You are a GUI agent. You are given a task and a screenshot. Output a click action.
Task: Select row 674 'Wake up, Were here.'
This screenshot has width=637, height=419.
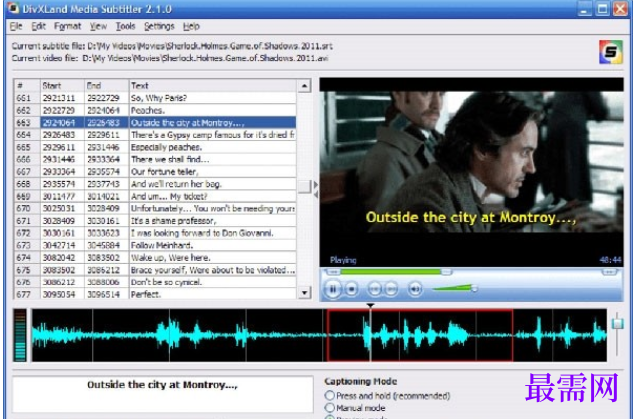click(x=155, y=258)
